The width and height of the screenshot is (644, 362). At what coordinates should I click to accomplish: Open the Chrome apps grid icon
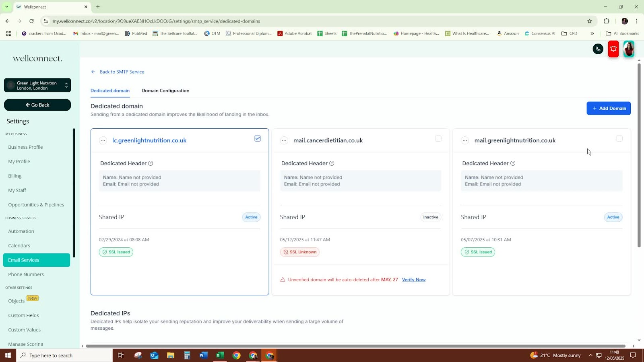tap(9, 33)
